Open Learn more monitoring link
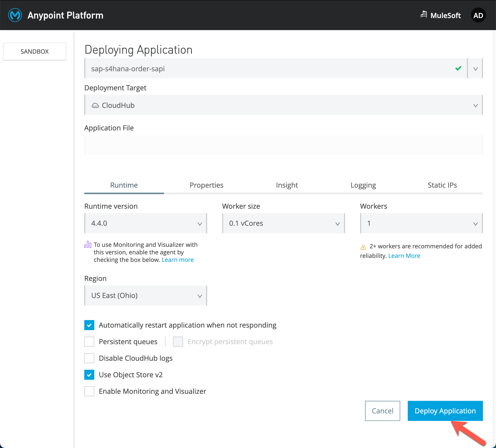This screenshot has width=496, height=448. (x=178, y=260)
